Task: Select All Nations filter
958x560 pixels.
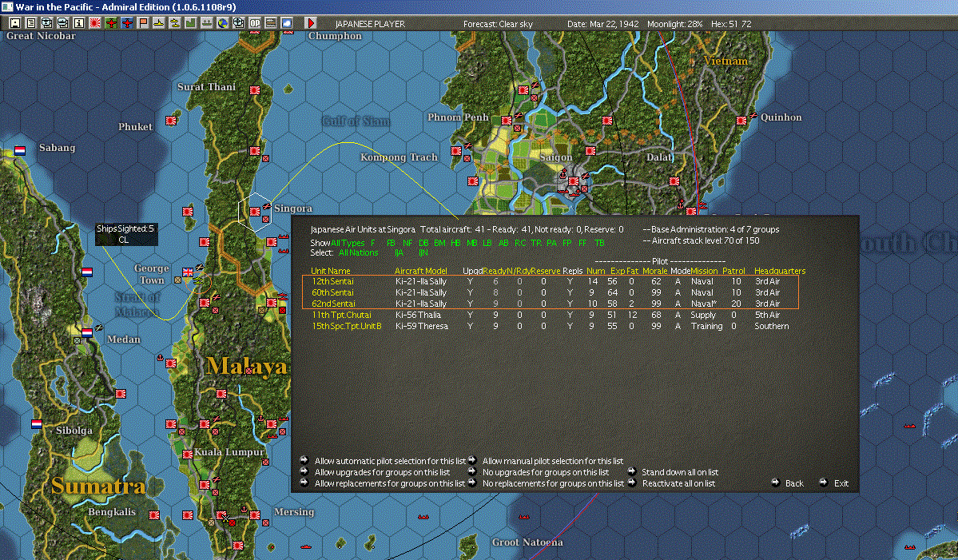Action: tap(358, 252)
